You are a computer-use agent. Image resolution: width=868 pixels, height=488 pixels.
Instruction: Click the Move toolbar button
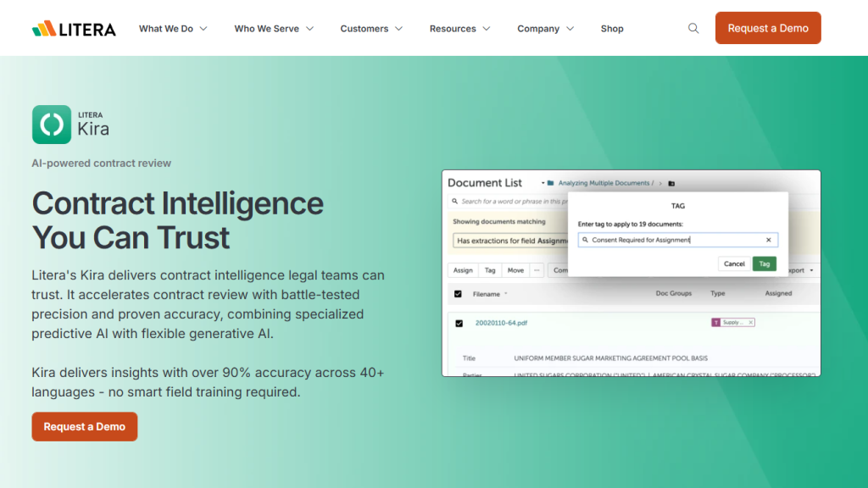pyautogui.click(x=515, y=270)
